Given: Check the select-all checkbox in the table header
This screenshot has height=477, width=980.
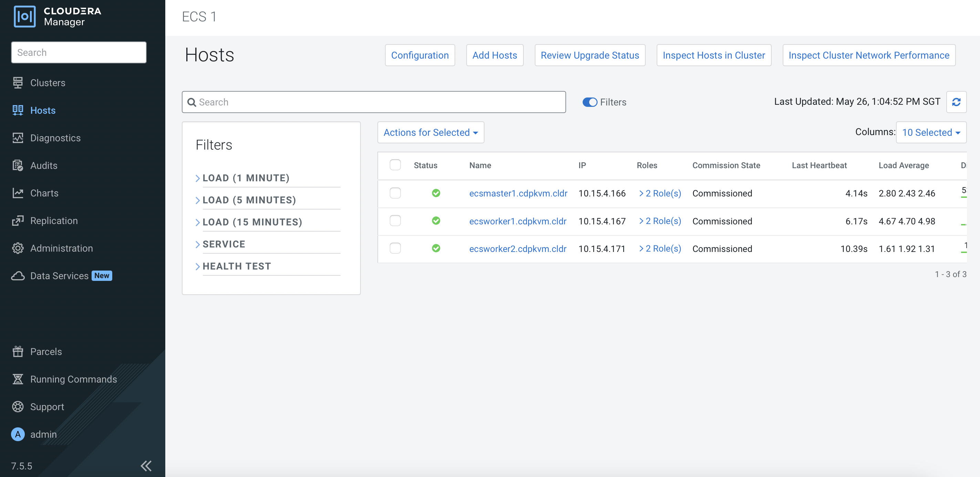Looking at the screenshot, I should click(395, 165).
